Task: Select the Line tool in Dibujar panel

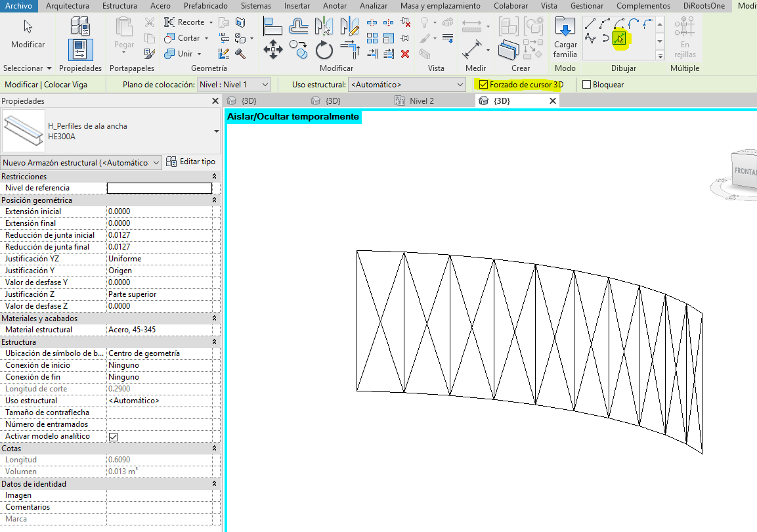Action: point(590,23)
